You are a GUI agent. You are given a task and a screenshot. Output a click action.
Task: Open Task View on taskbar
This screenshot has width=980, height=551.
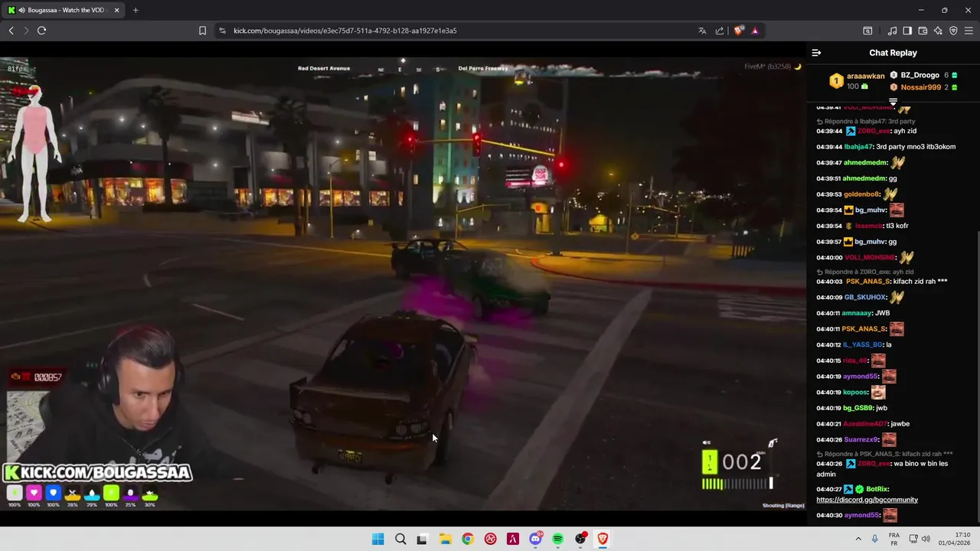coord(422,539)
